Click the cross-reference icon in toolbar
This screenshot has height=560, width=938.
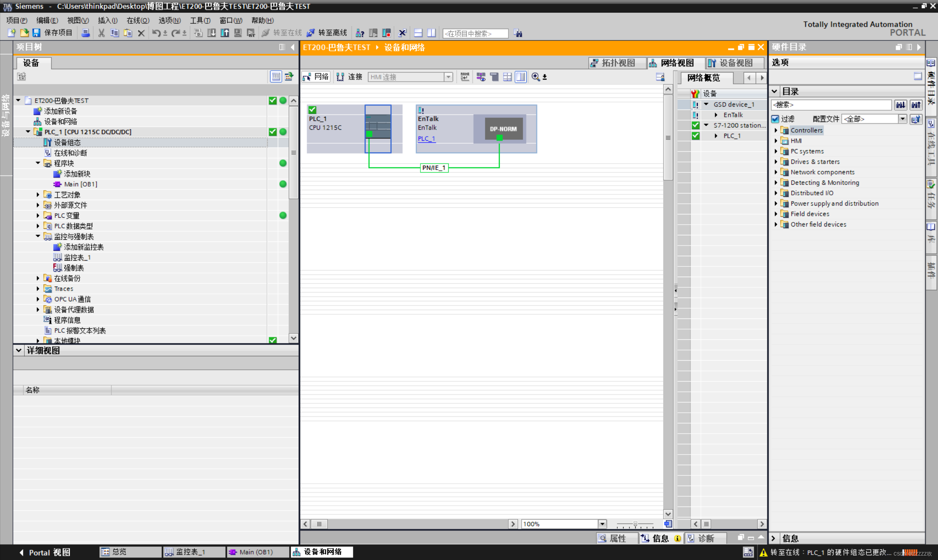402,33
